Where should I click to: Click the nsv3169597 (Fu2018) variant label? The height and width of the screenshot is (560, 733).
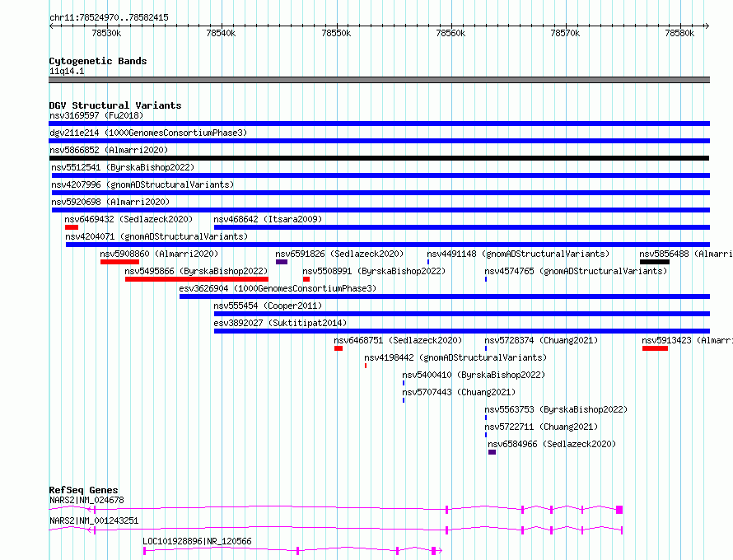(96, 115)
